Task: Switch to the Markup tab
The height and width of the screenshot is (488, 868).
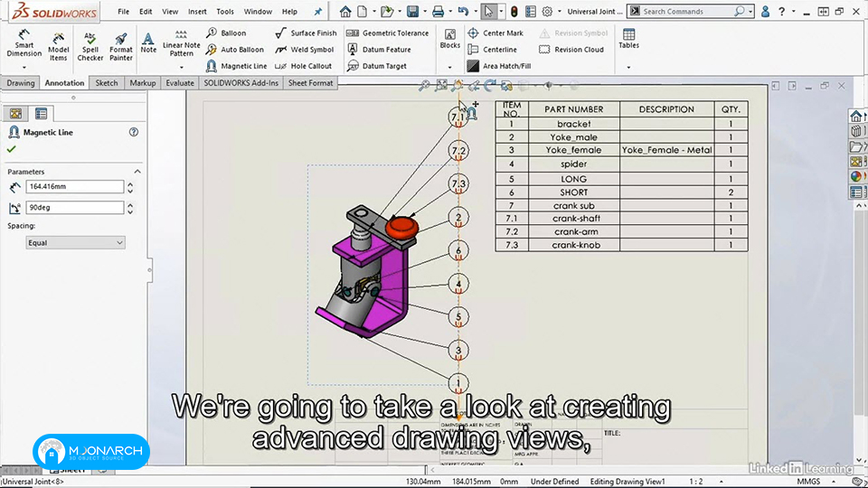Action: [142, 83]
